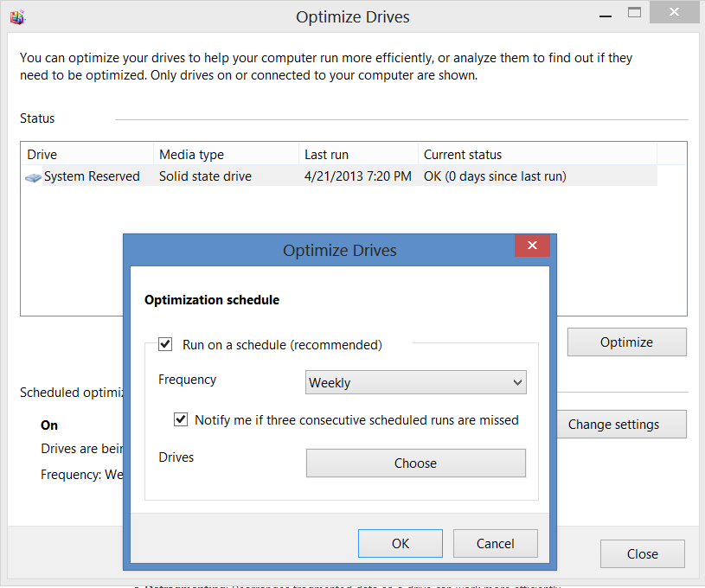Click the Last run column header

(356, 155)
